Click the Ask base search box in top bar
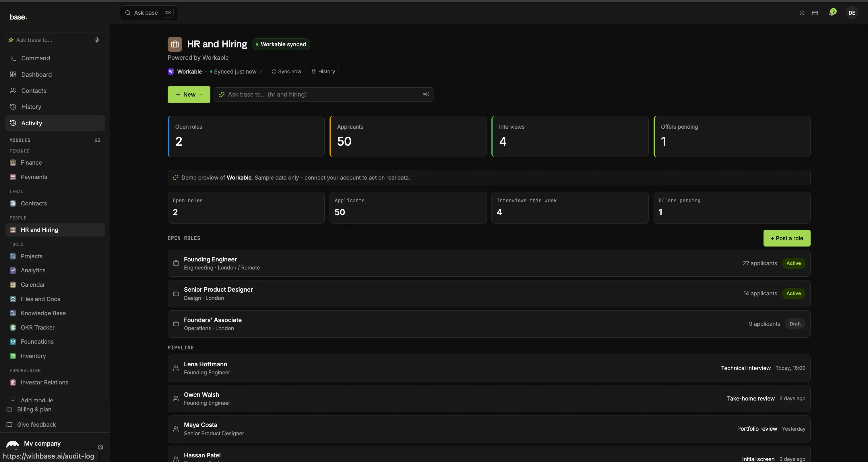868x462 pixels. click(149, 13)
